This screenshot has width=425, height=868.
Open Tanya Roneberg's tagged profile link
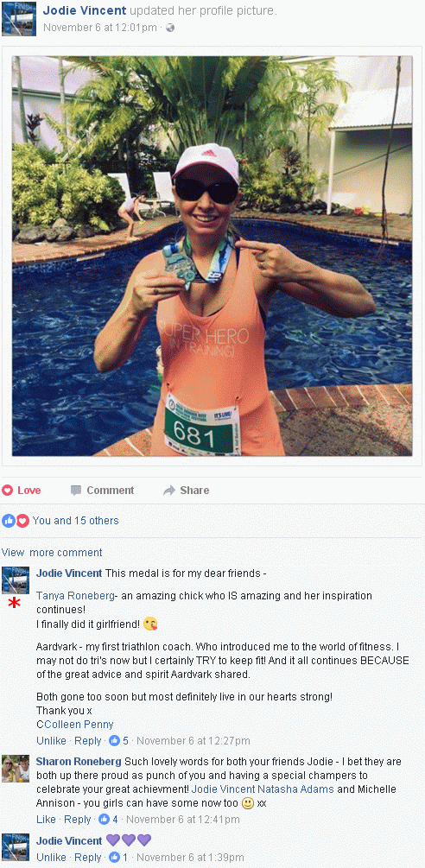click(76, 596)
